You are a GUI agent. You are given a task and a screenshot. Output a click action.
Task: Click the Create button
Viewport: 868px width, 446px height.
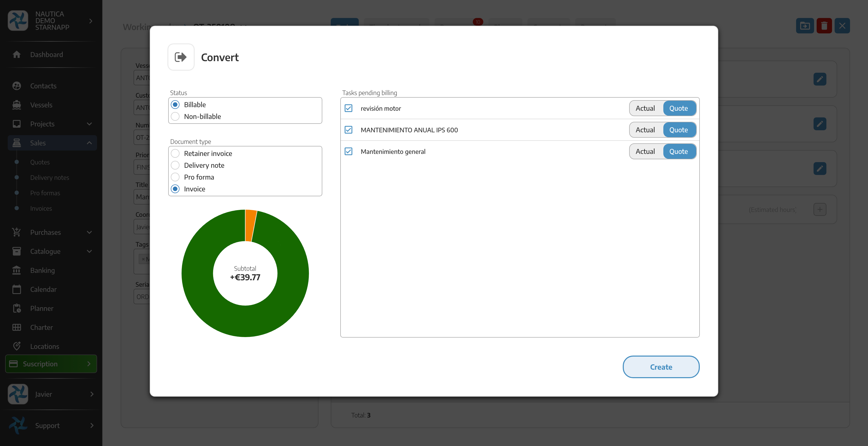(x=661, y=367)
